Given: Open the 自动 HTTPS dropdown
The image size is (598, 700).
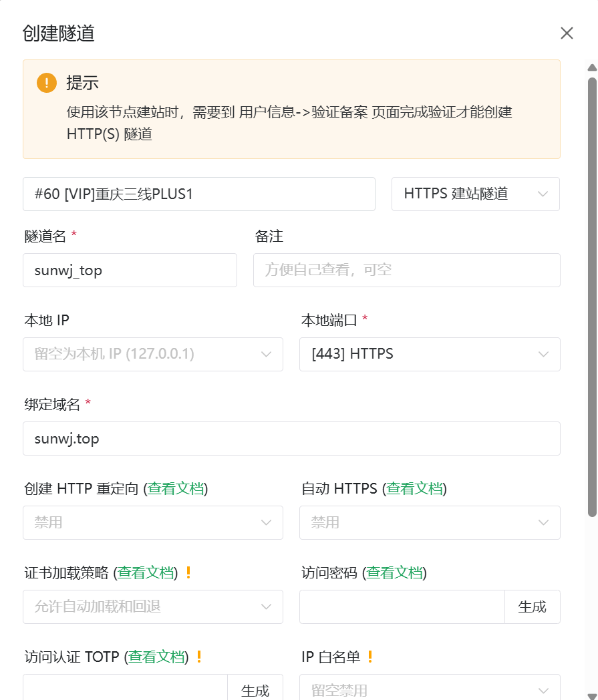Looking at the screenshot, I should [429, 522].
